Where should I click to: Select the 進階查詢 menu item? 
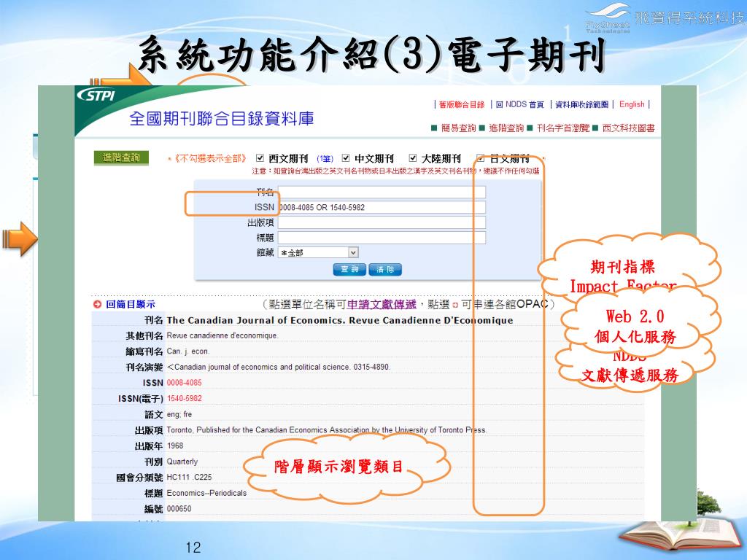(506, 128)
